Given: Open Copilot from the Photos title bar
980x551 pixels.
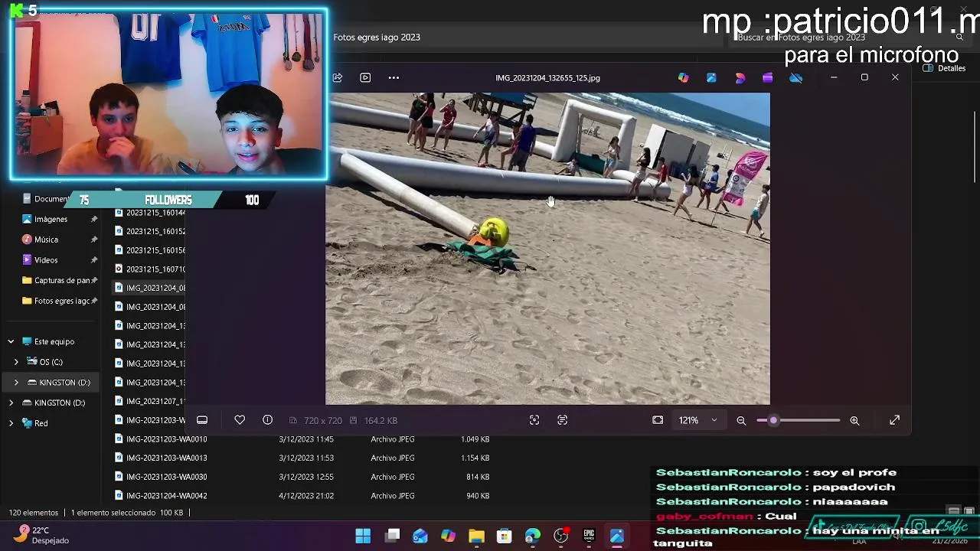Looking at the screenshot, I should tap(684, 77).
